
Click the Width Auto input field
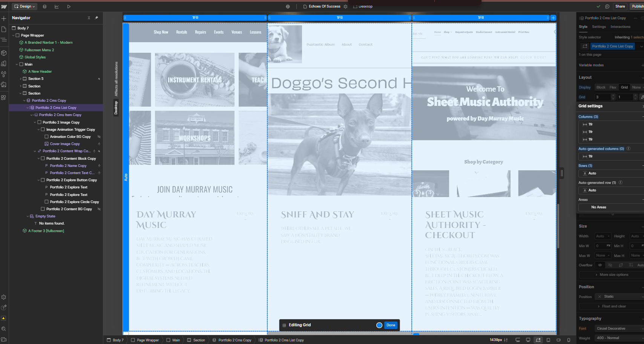click(603, 236)
